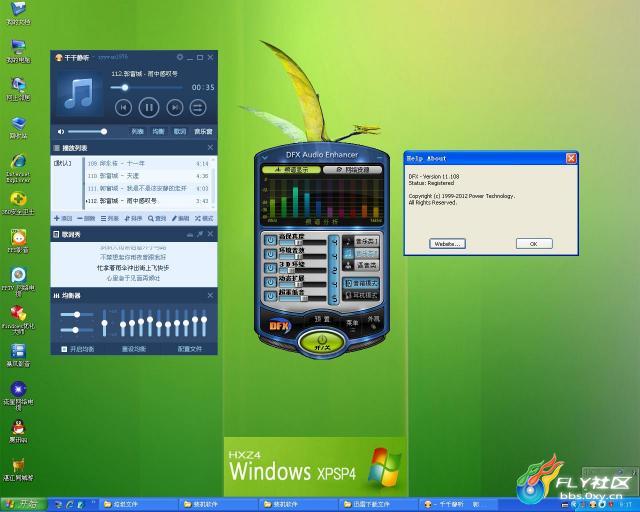Toggle DFX 动态扩展 dynamic boost power button
The width and height of the screenshot is (640, 512).
coord(270,282)
